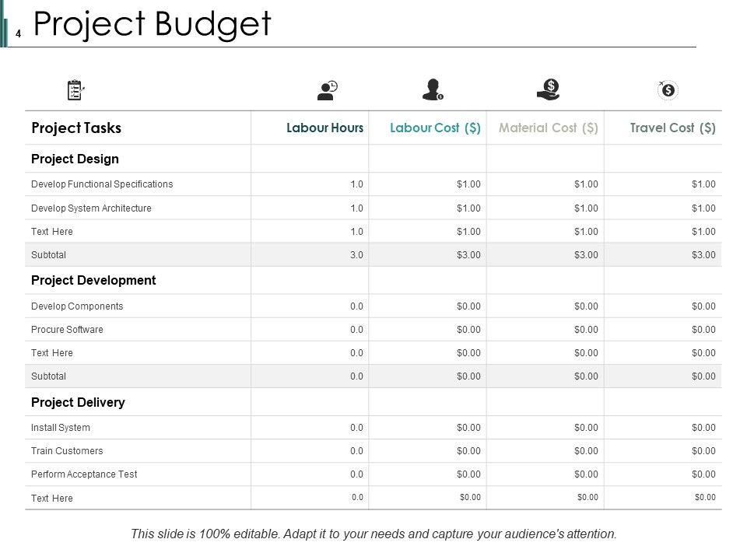The height and width of the screenshot is (560, 747).
Task: Select the Material Cost ($) header
Action: coord(549,128)
